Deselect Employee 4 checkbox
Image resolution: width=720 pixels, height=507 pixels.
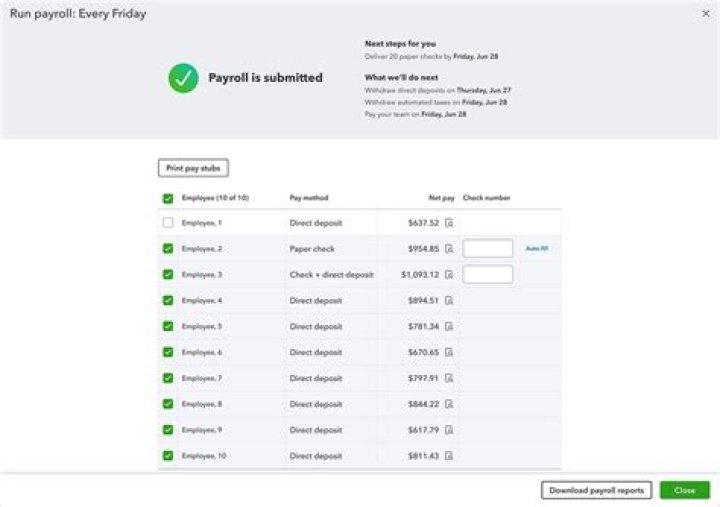[168, 301]
